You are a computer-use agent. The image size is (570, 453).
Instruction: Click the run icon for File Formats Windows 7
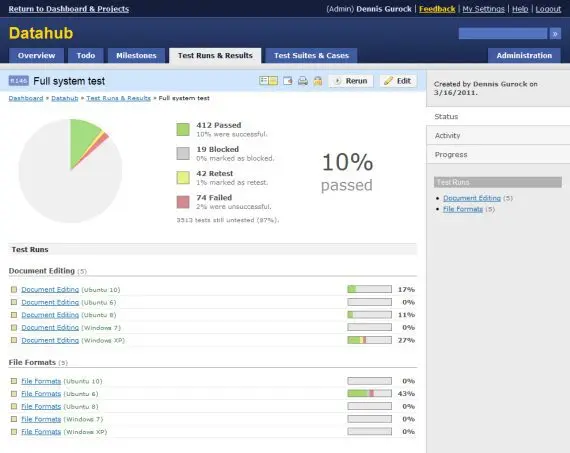click(14, 419)
